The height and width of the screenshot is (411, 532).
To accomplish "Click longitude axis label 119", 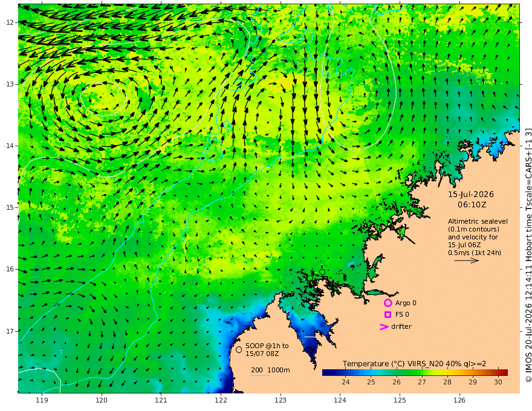I will click(42, 400).
